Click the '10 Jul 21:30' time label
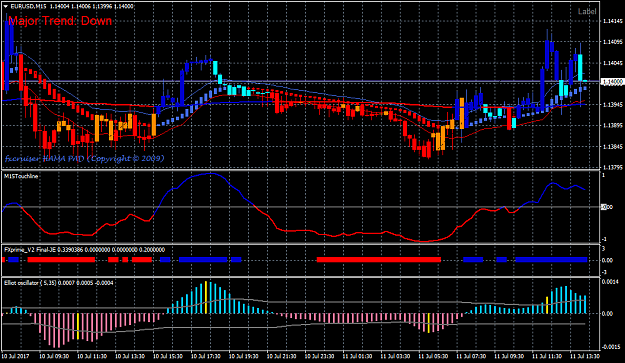 (281, 356)
